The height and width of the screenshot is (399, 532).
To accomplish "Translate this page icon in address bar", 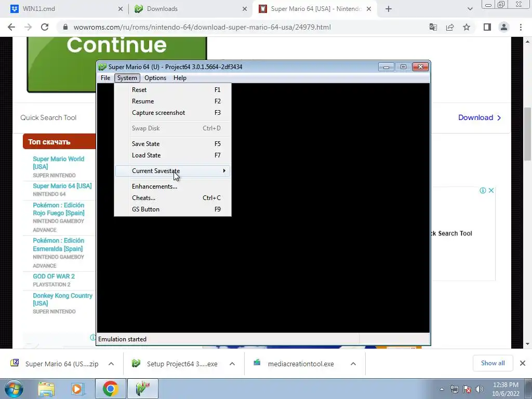I will click(433, 27).
